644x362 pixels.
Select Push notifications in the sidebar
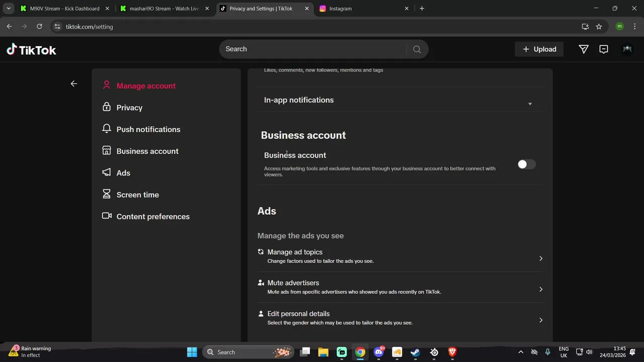point(148,129)
